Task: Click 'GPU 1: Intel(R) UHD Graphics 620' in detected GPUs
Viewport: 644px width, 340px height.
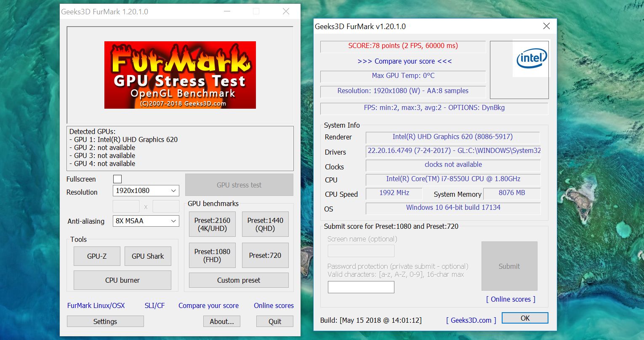Action: click(x=123, y=139)
